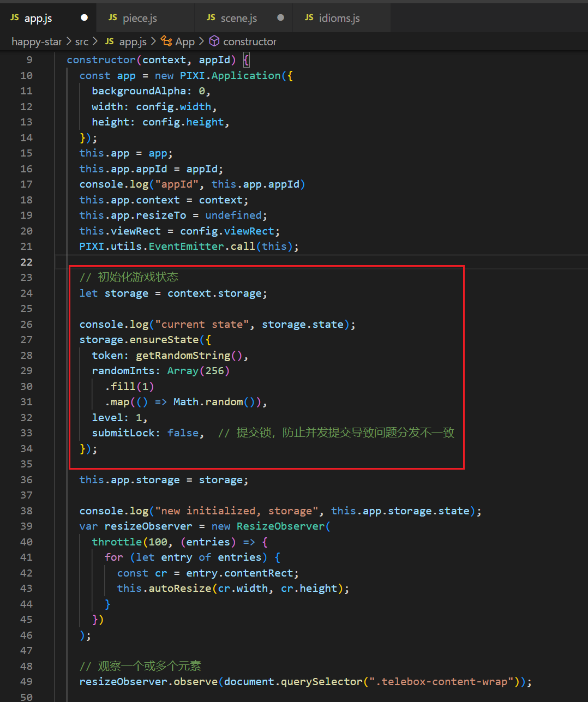588x702 pixels.
Task: Switch to the app.js tab
Action: [48, 17]
